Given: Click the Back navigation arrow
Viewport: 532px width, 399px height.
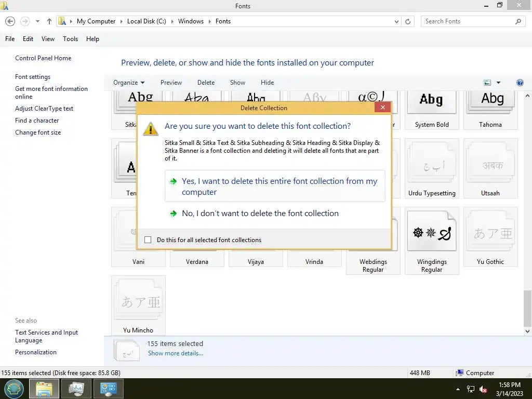Looking at the screenshot, I should point(10,21).
